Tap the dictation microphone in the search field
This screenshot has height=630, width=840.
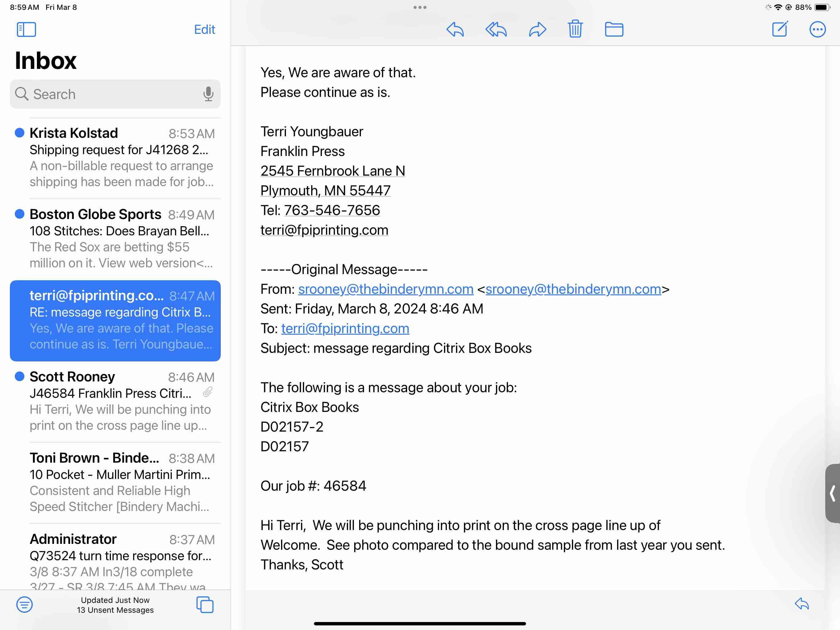208,94
